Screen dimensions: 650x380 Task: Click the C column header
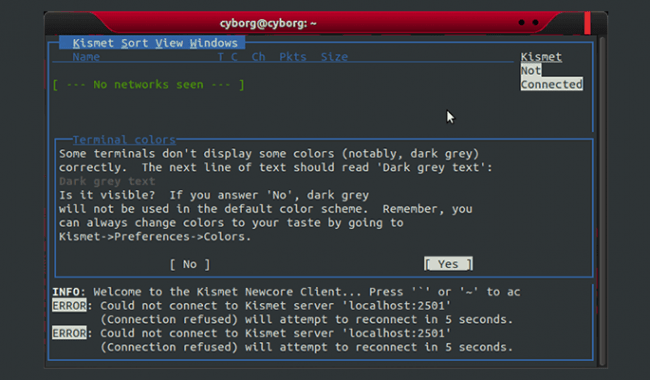pos(234,57)
